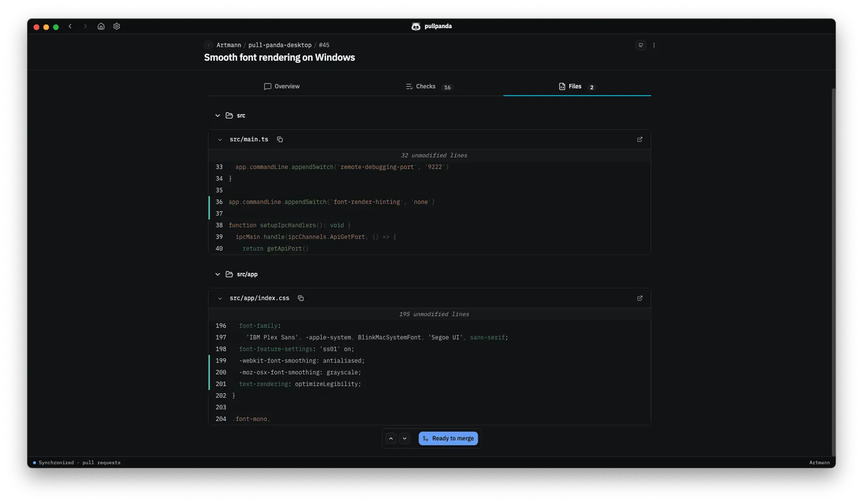Collapse the src/main.ts file diff

(x=220, y=140)
